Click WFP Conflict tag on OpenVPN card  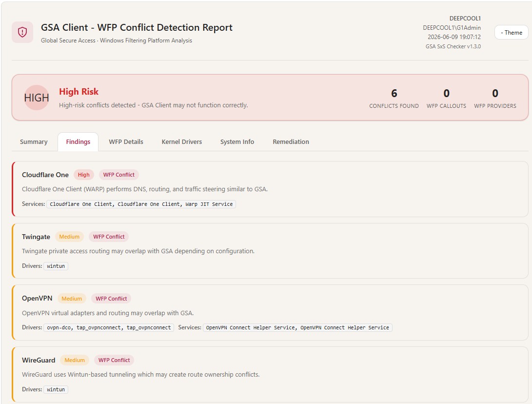(111, 299)
